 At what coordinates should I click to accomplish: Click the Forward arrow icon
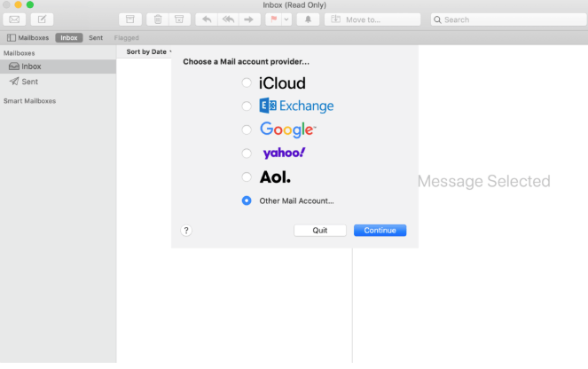[x=249, y=20]
